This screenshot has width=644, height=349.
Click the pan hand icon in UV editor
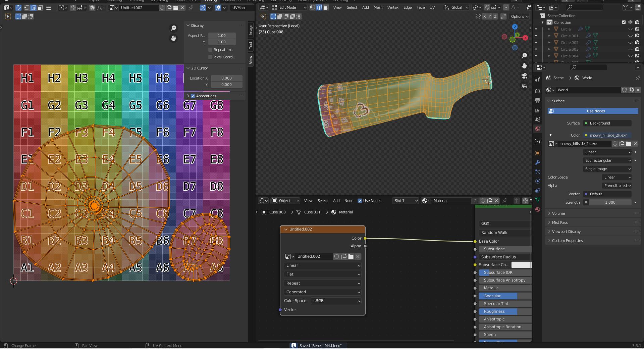click(x=173, y=38)
